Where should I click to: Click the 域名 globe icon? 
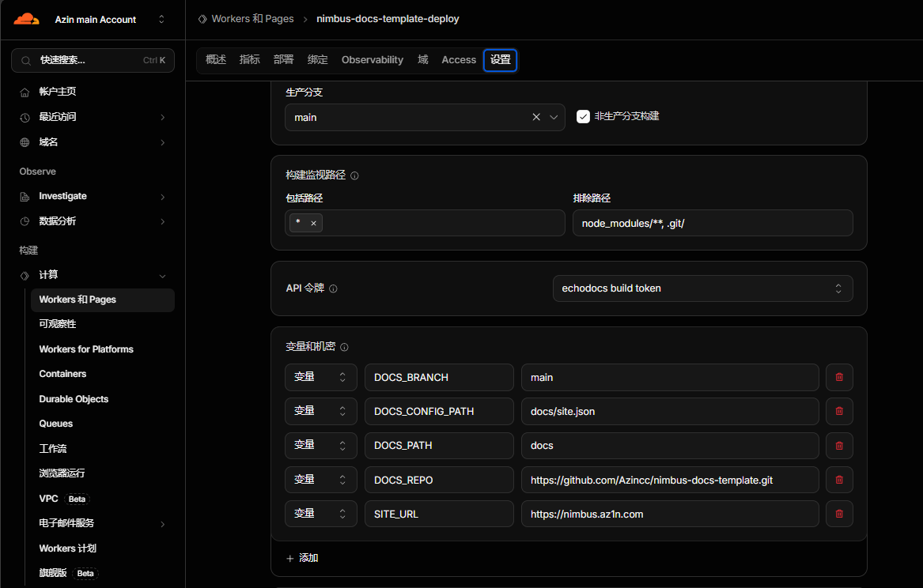click(x=25, y=142)
